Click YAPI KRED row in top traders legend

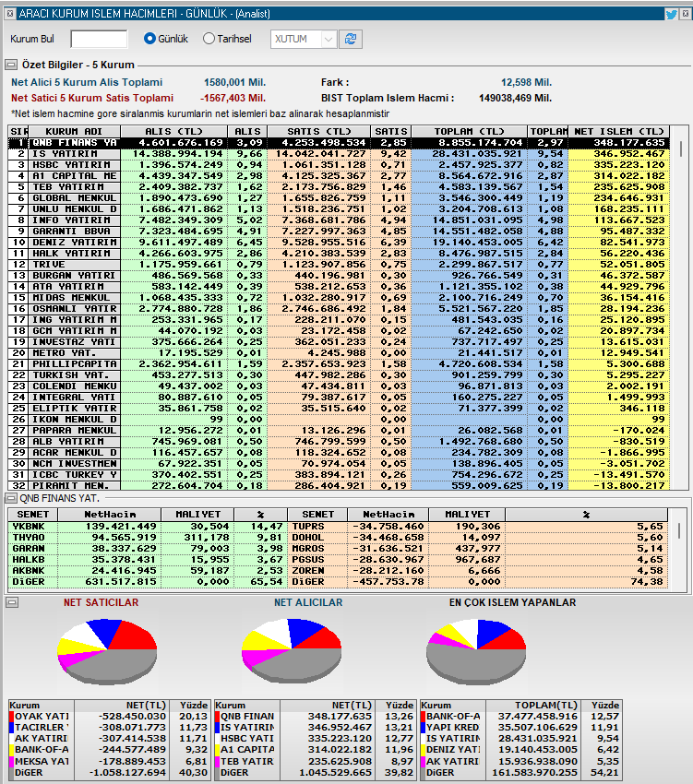pos(520,728)
